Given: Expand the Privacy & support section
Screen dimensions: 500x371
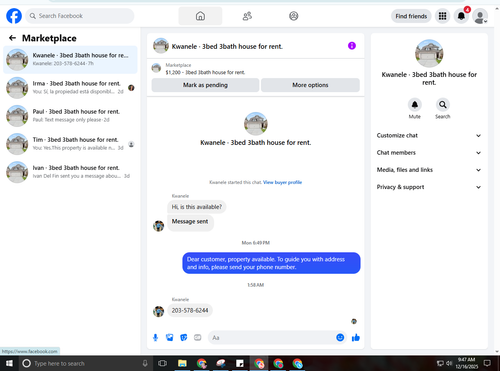Looking at the screenshot, I should (x=429, y=187).
